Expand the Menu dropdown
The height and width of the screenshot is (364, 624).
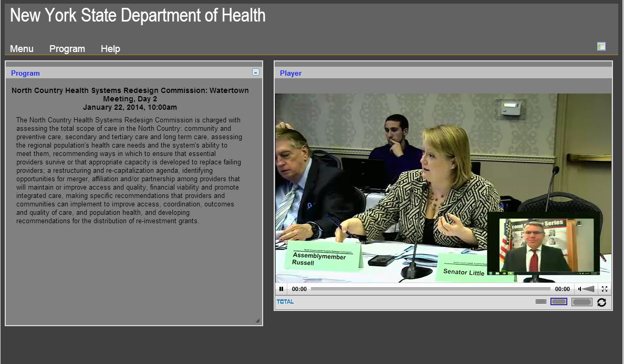coord(21,49)
